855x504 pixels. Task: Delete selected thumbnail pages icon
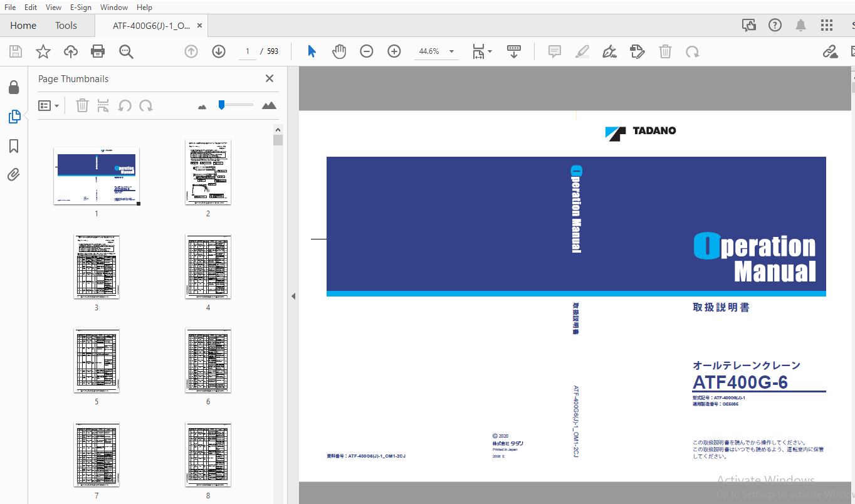[82, 105]
